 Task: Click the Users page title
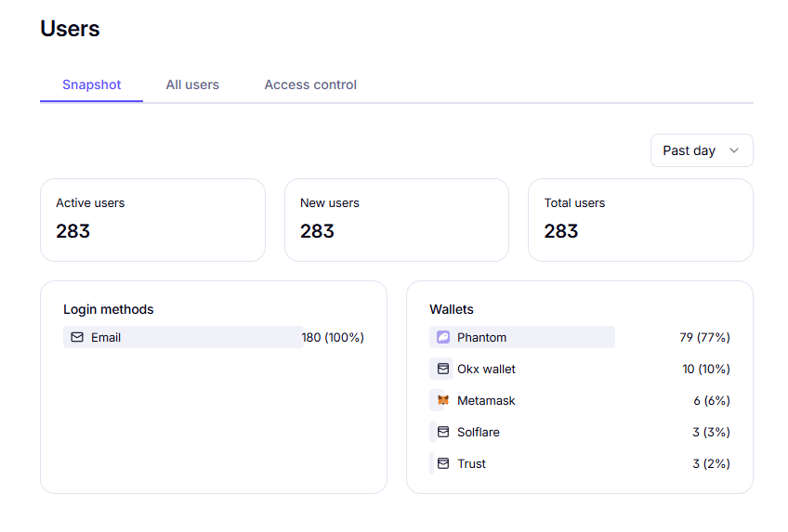(70, 29)
